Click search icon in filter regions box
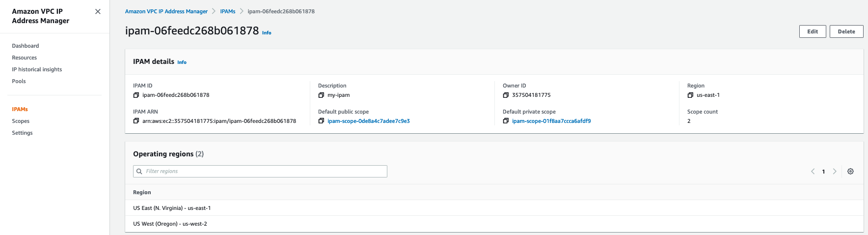The width and height of the screenshot is (868, 235). click(x=139, y=172)
